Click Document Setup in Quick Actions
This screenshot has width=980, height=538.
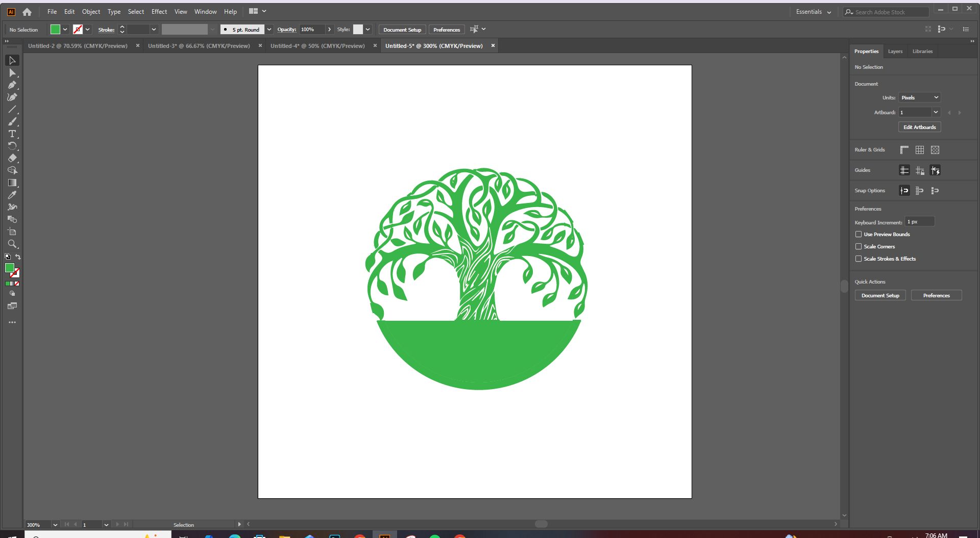pyautogui.click(x=880, y=296)
